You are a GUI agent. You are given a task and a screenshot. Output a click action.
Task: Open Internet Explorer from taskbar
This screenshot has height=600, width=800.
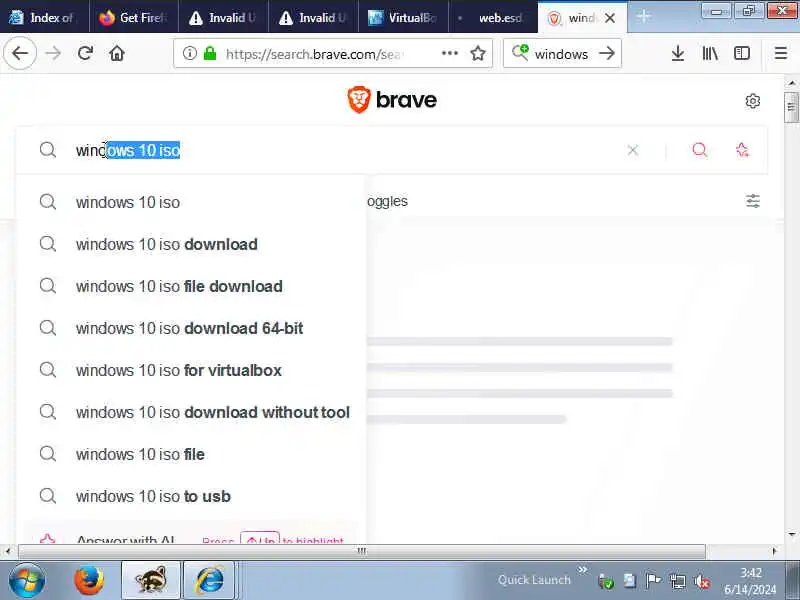209,581
